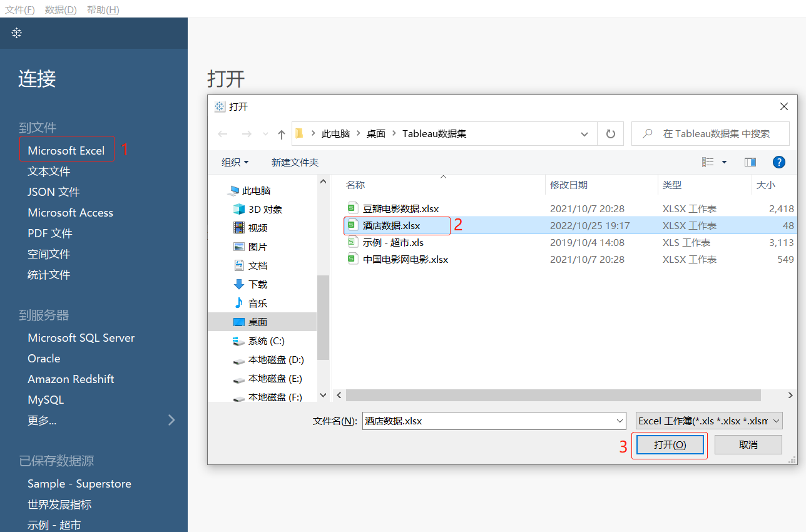Click the 在 Tableau数据集 中搜索 box
Viewport: 806px width, 532px height.
(x=711, y=133)
